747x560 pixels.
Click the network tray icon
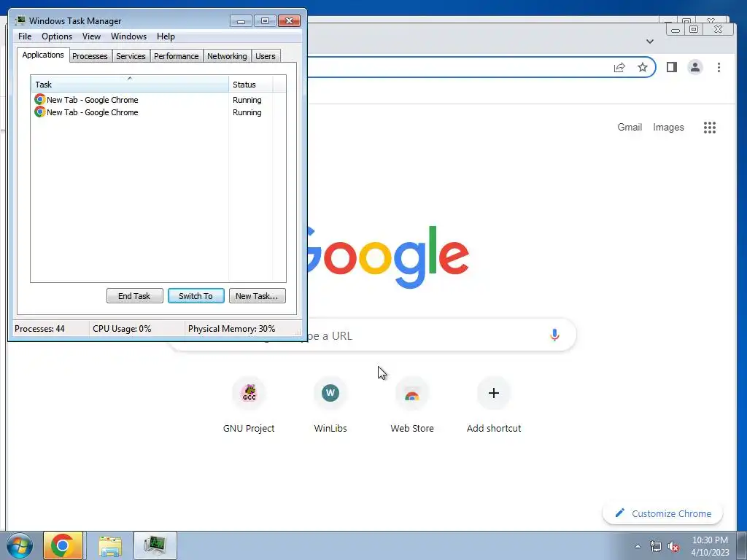pos(656,546)
